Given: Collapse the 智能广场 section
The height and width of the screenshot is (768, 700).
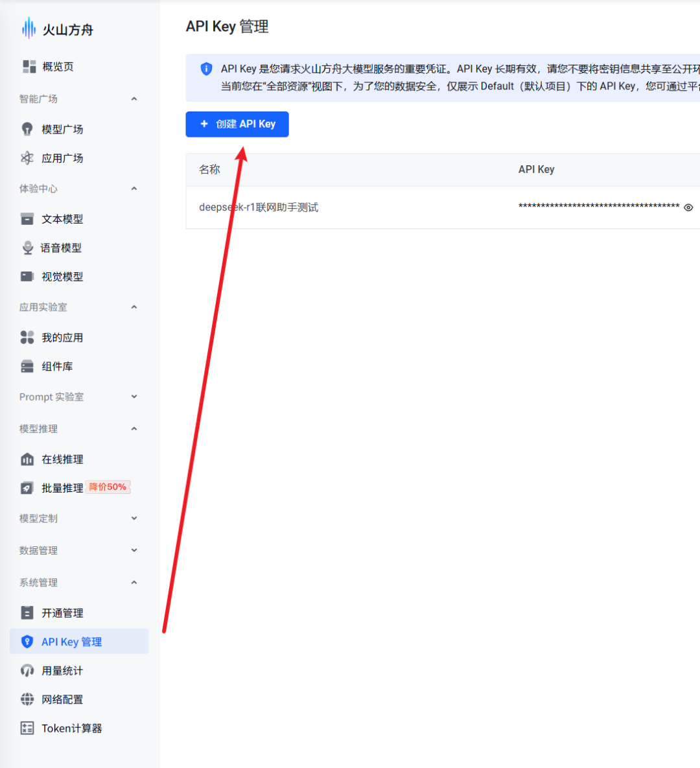Looking at the screenshot, I should tap(134, 99).
